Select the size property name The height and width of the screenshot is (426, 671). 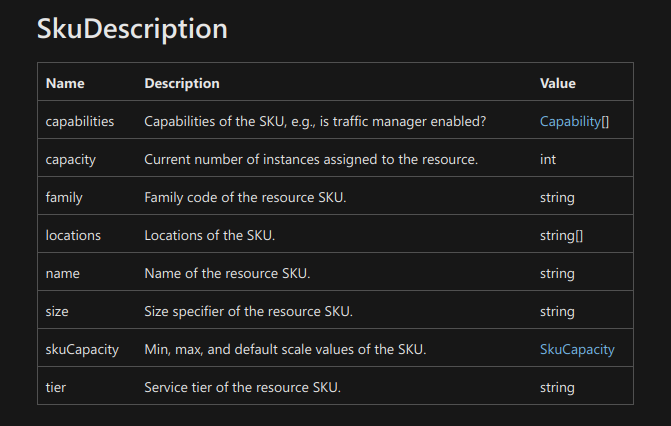(57, 311)
